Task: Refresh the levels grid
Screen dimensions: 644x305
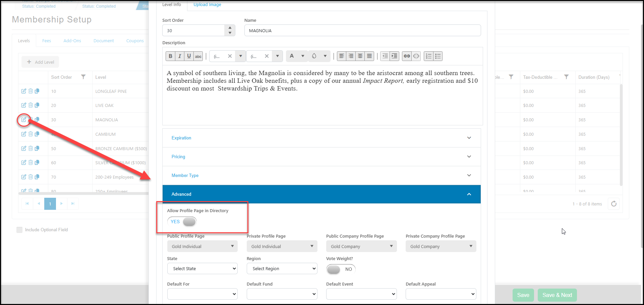Action: point(613,204)
